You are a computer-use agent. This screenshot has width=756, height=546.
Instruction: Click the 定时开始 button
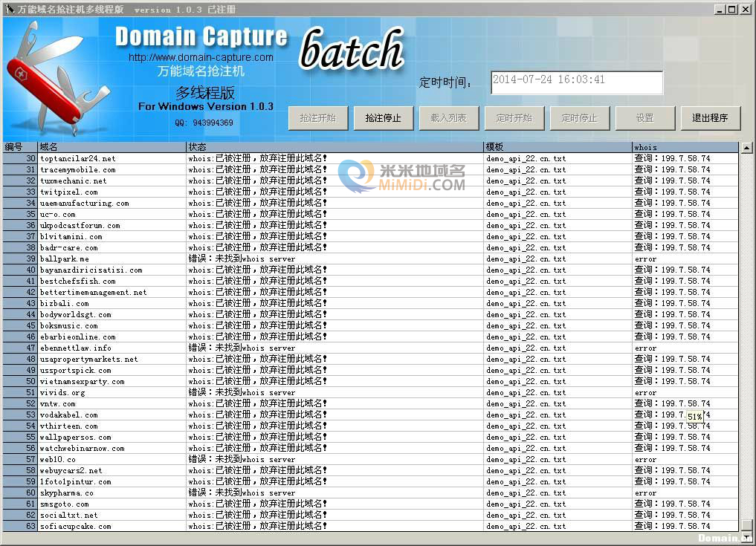click(x=514, y=118)
